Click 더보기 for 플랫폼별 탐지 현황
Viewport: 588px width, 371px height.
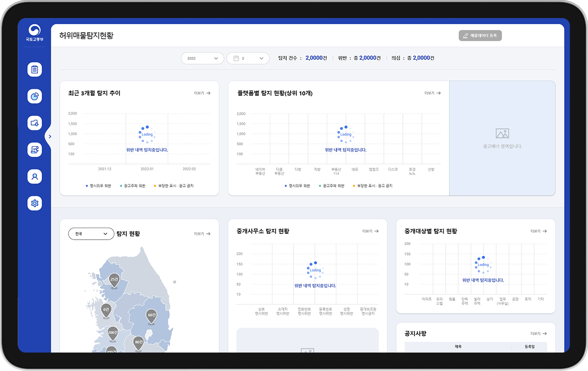click(x=432, y=93)
